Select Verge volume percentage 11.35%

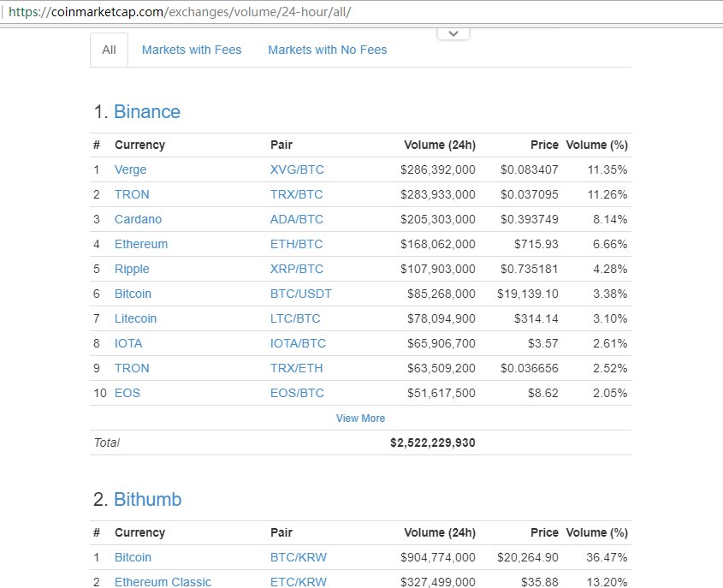pyautogui.click(x=607, y=170)
